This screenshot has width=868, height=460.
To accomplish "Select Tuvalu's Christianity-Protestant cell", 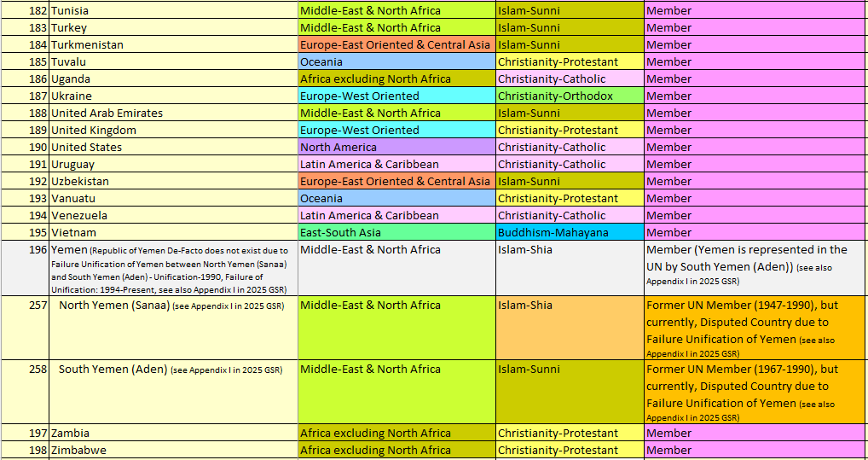I will tap(570, 61).
